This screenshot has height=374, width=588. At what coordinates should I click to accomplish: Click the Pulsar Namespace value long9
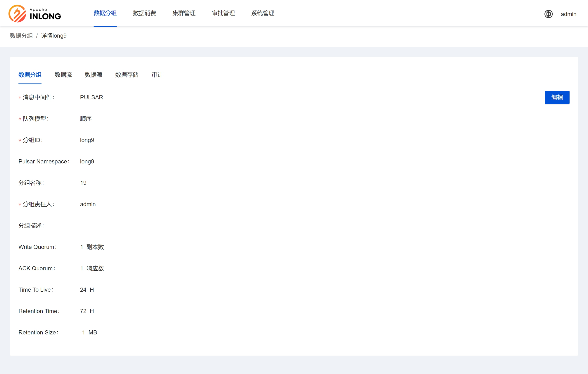pyautogui.click(x=87, y=162)
